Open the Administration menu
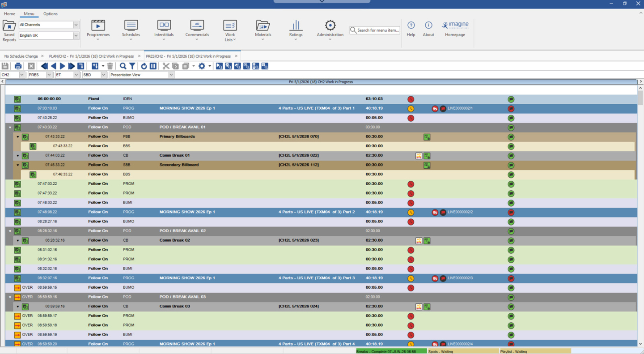 point(330,30)
